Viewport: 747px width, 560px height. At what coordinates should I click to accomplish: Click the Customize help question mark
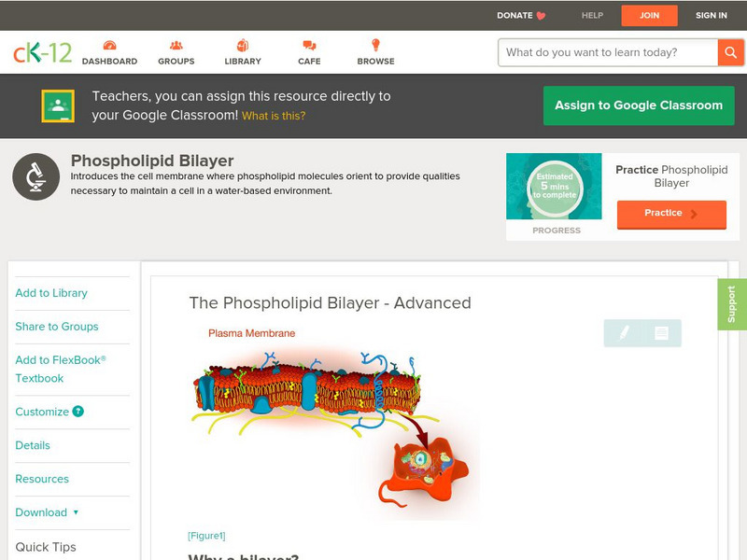[78, 412]
